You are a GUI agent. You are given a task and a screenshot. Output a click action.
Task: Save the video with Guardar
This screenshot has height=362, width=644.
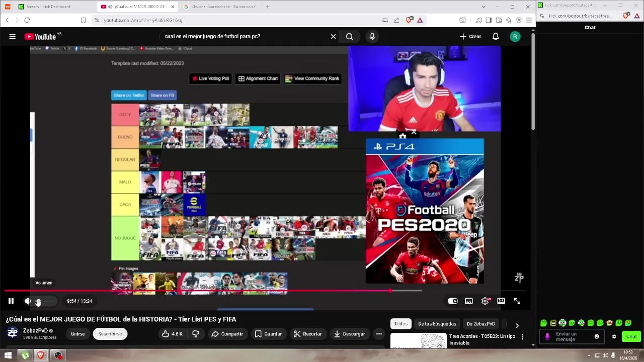(268, 334)
